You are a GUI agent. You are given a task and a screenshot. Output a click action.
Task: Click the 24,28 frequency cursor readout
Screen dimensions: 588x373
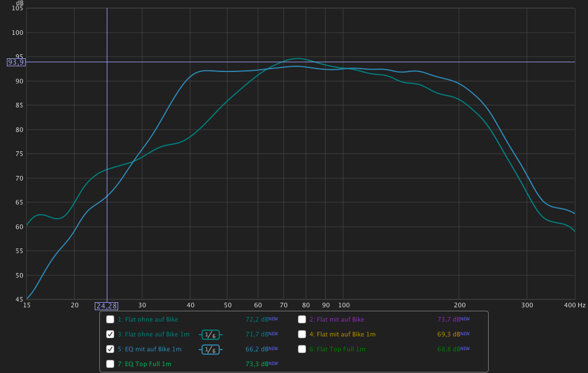[x=107, y=306]
